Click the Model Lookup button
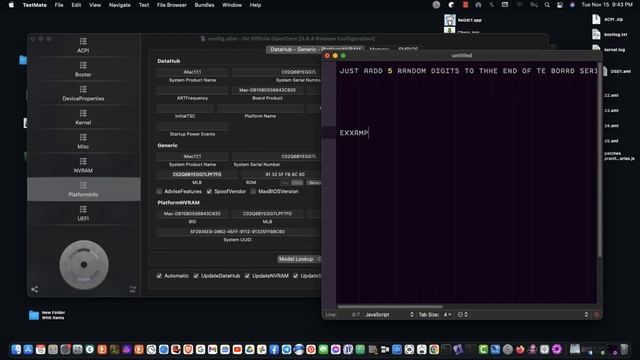This screenshot has height=360, width=640. [296, 259]
